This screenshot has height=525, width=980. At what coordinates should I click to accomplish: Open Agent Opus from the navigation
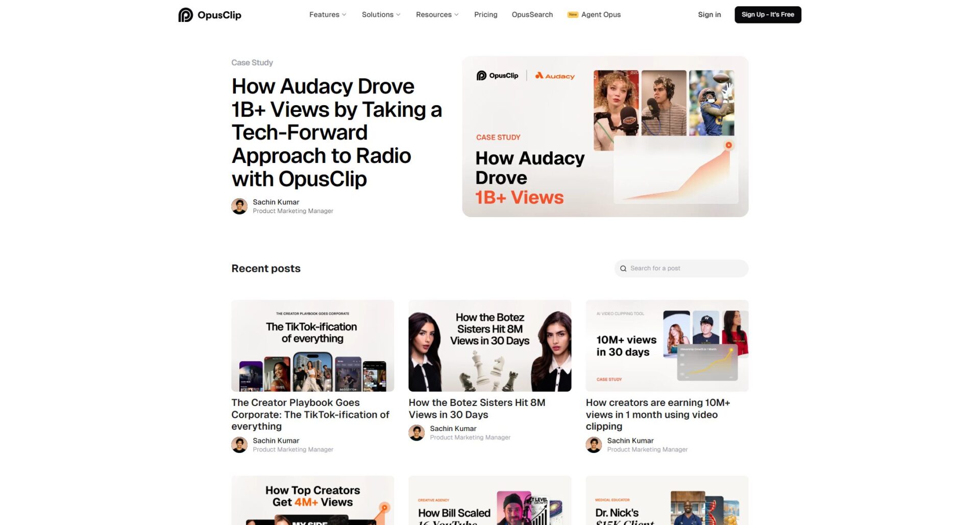[x=601, y=15]
